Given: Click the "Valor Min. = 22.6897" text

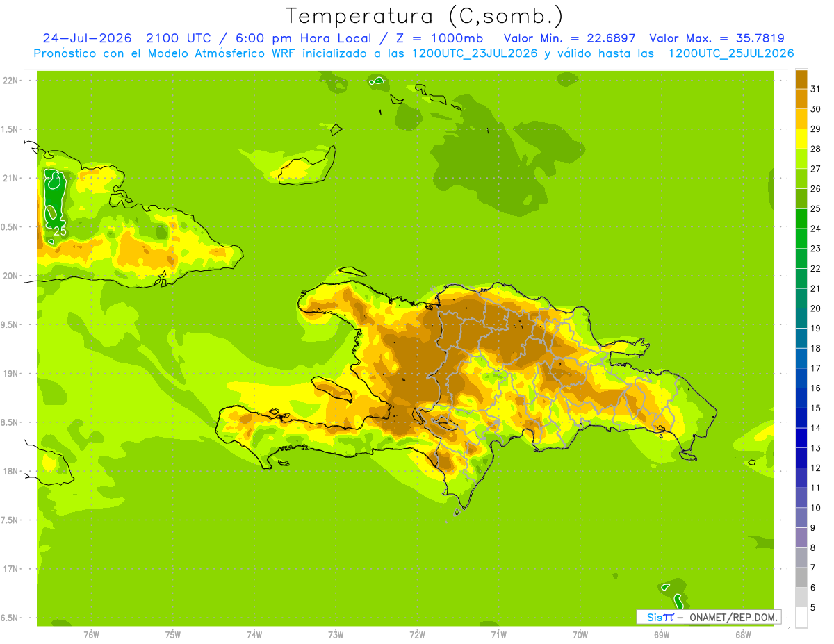Looking at the screenshot, I should coord(570,38).
